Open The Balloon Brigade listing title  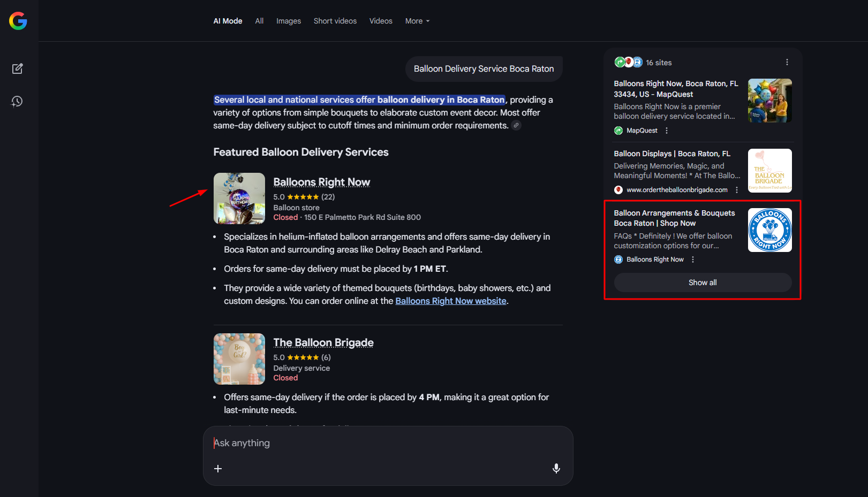click(x=323, y=342)
